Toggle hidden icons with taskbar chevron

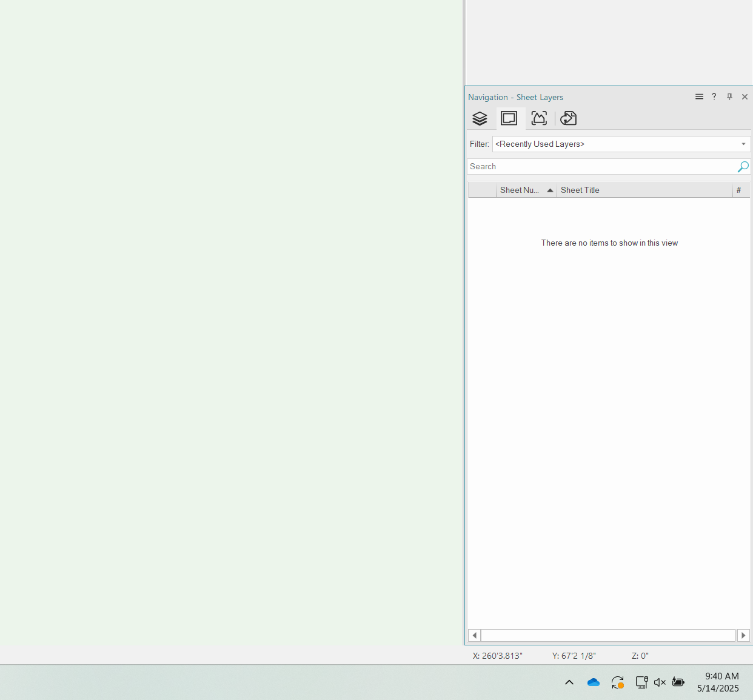pos(569,682)
